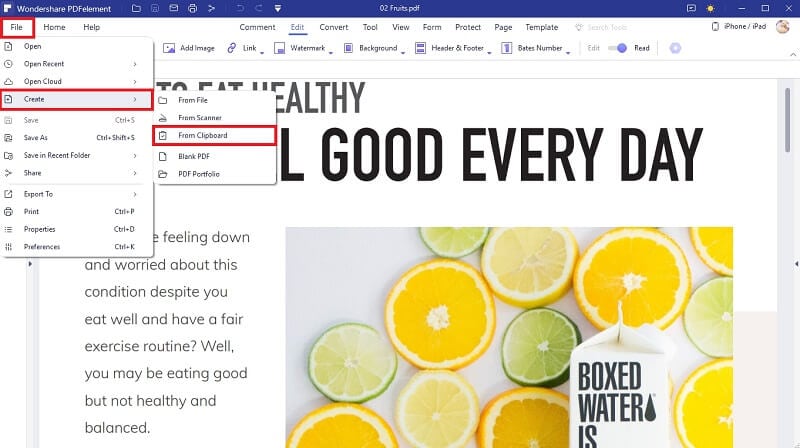Open the Tool tab
This screenshot has height=448, width=800.
point(370,27)
